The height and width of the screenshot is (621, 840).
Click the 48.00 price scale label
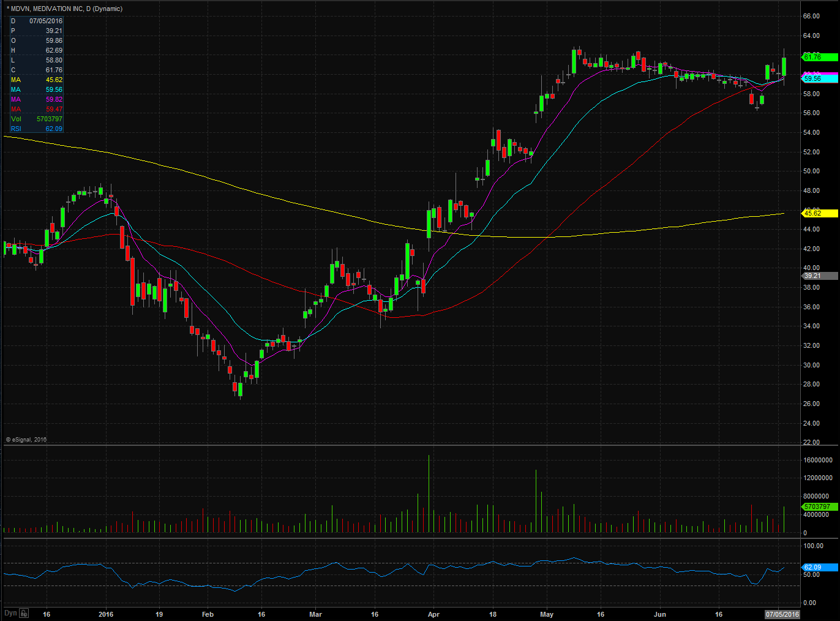point(811,190)
